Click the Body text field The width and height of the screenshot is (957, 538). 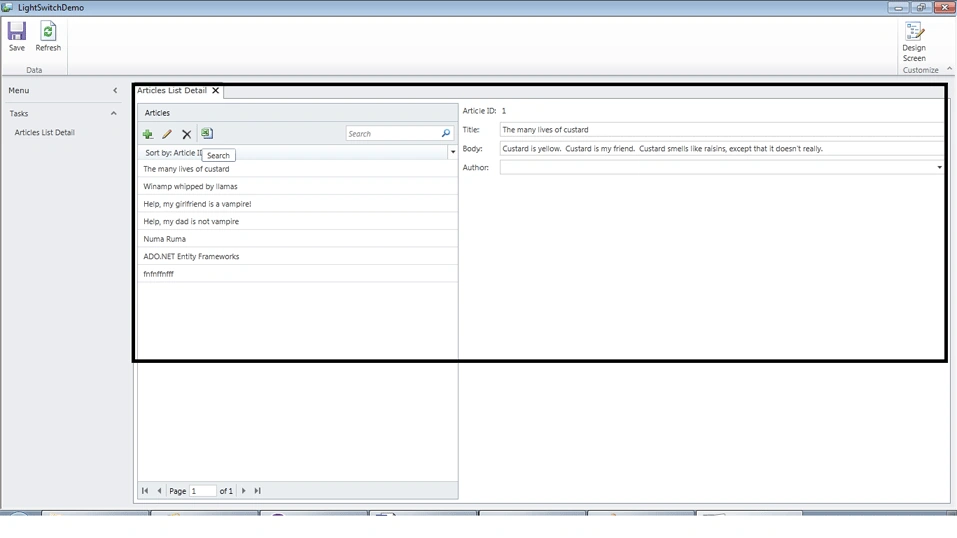721,148
